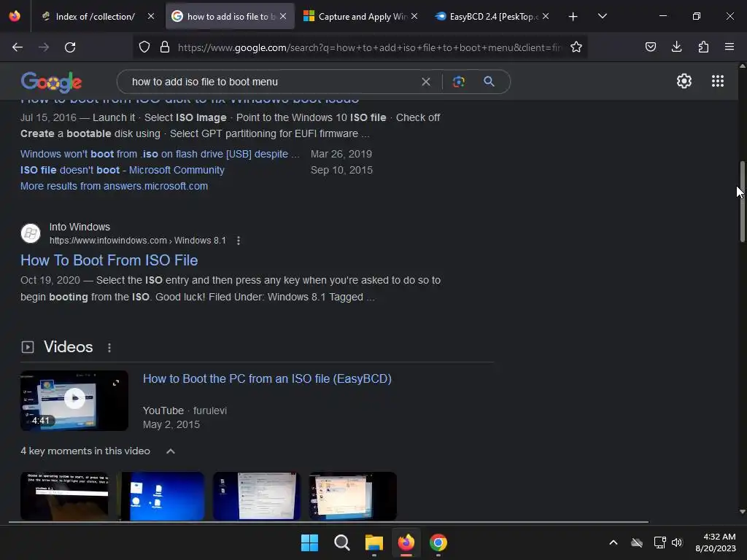Clear the Google search box text
The width and height of the screenshot is (747, 560).
[426, 82]
